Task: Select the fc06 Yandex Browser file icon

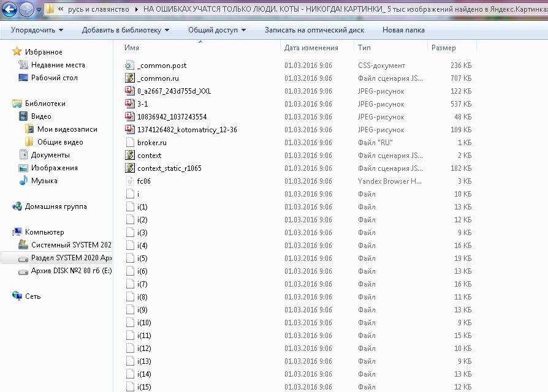Action: (x=130, y=181)
